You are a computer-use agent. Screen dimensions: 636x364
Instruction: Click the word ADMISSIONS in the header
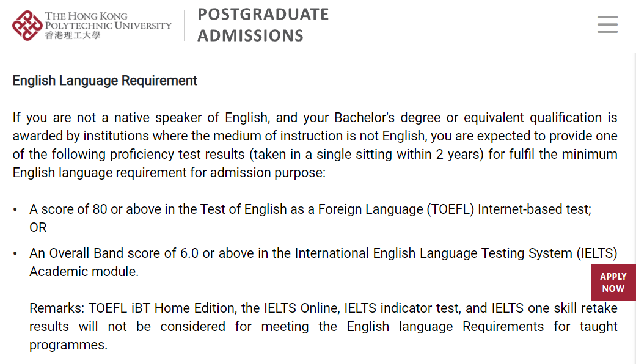coord(250,35)
